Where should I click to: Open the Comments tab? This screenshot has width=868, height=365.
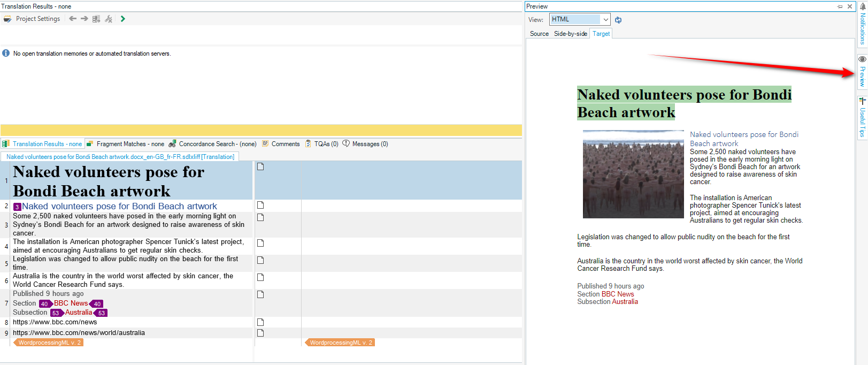pos(281,144)
